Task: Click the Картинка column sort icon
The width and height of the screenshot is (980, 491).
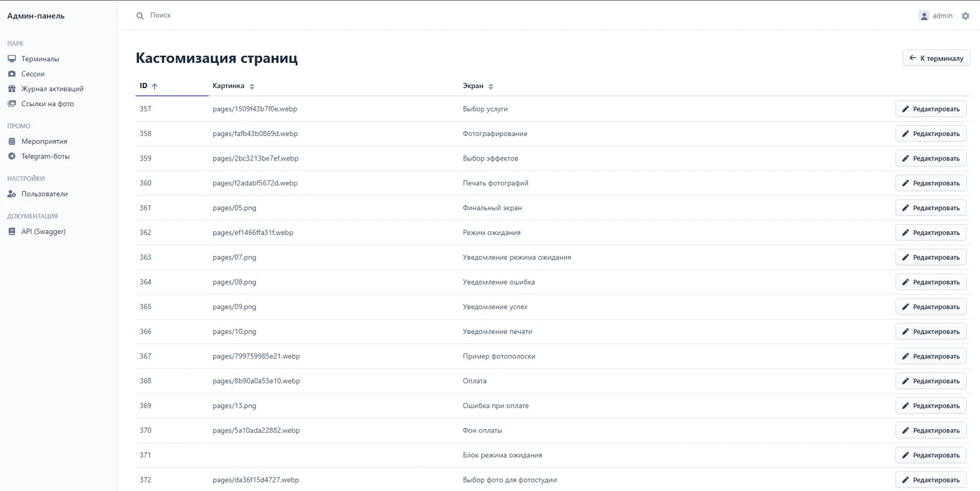Action: (252, 86)
